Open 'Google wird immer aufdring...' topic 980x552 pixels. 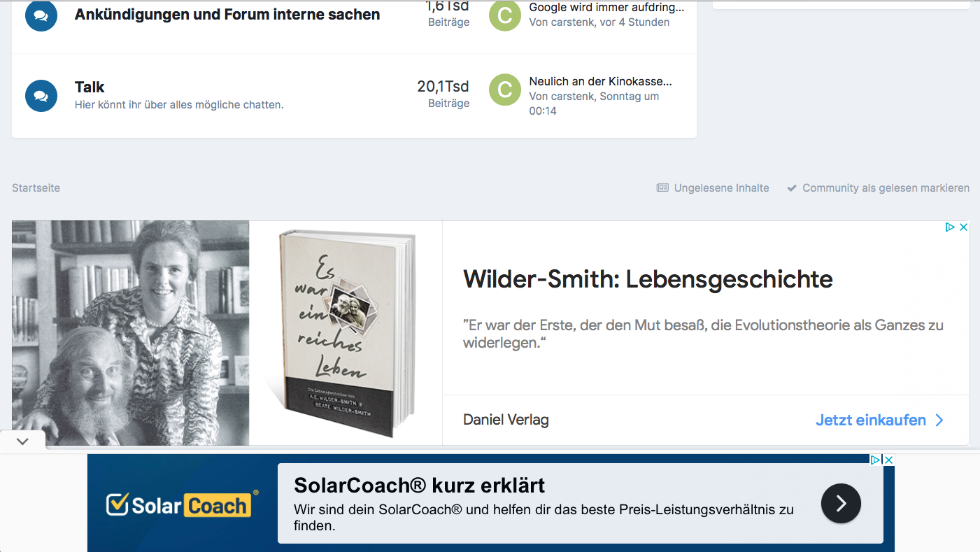click(606, 8)
